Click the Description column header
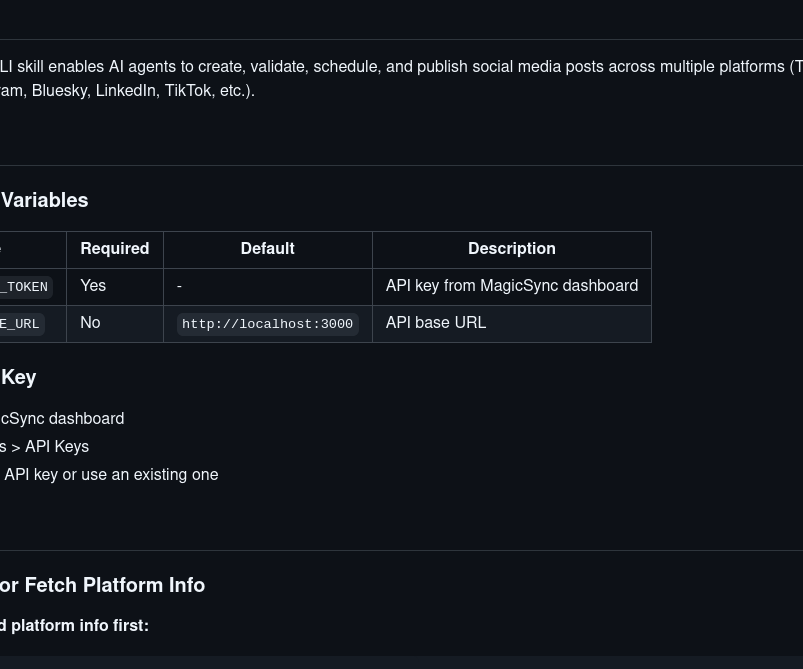The image size is (803, 669). [512, 249]
